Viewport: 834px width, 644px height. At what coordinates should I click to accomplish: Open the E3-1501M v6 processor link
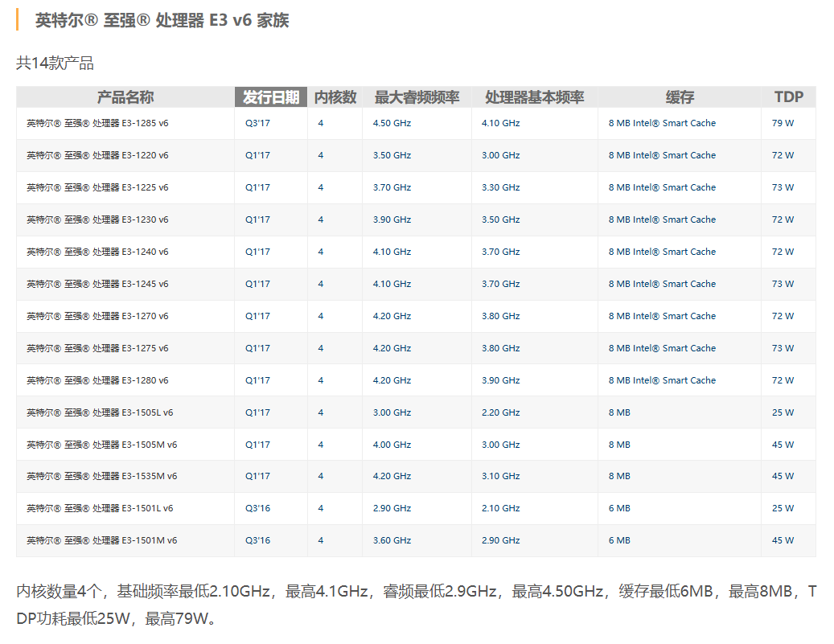coord(101,541)
